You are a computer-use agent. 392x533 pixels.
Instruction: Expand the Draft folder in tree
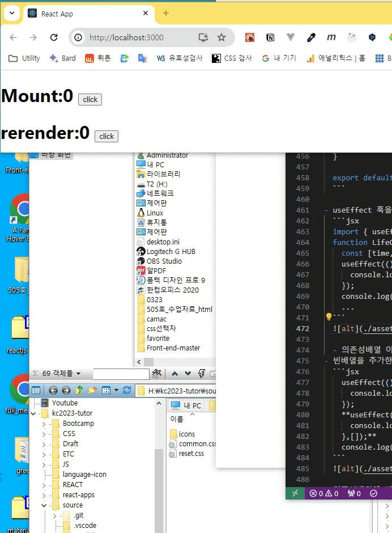point(44,445)
